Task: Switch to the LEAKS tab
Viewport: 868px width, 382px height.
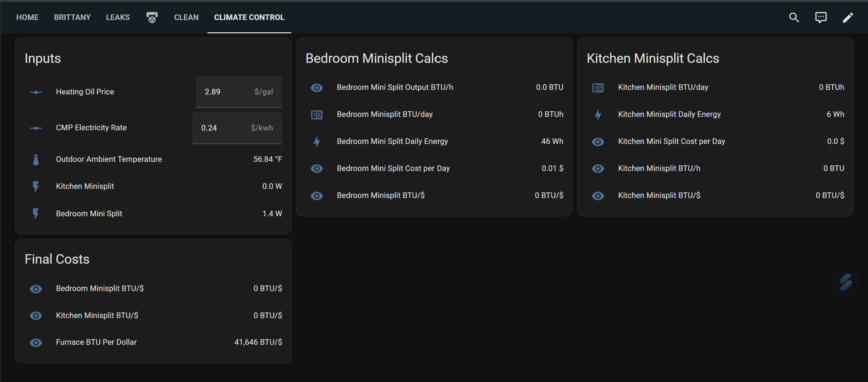Action: [118, 17]
